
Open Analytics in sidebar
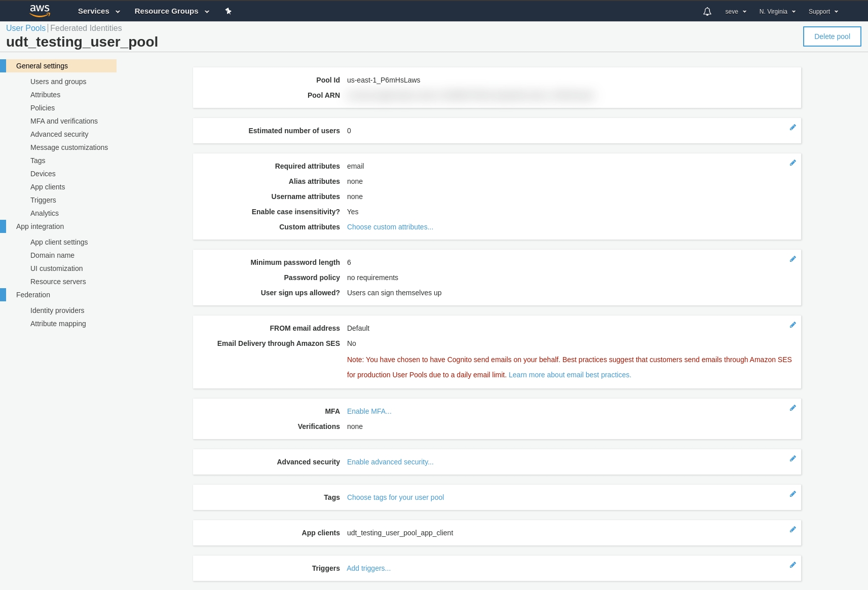coord(45,213)
